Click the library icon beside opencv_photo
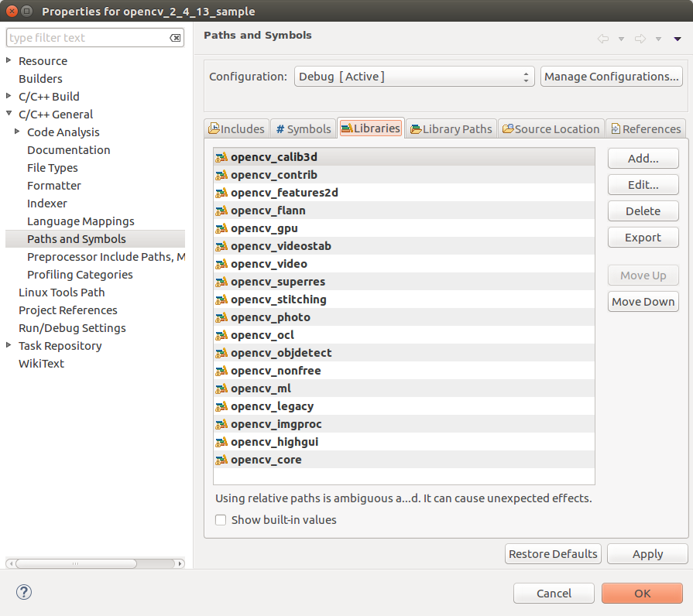The image size is (693, 616). 221,317
